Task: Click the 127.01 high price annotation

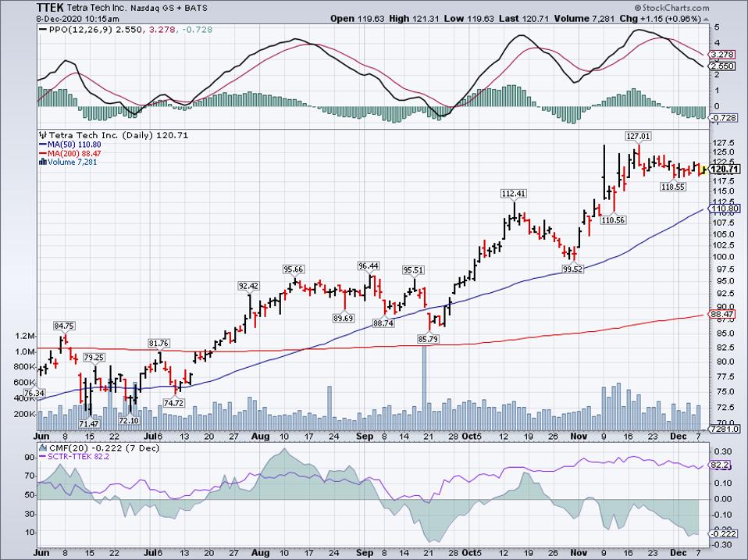Action: click(638, 136)
